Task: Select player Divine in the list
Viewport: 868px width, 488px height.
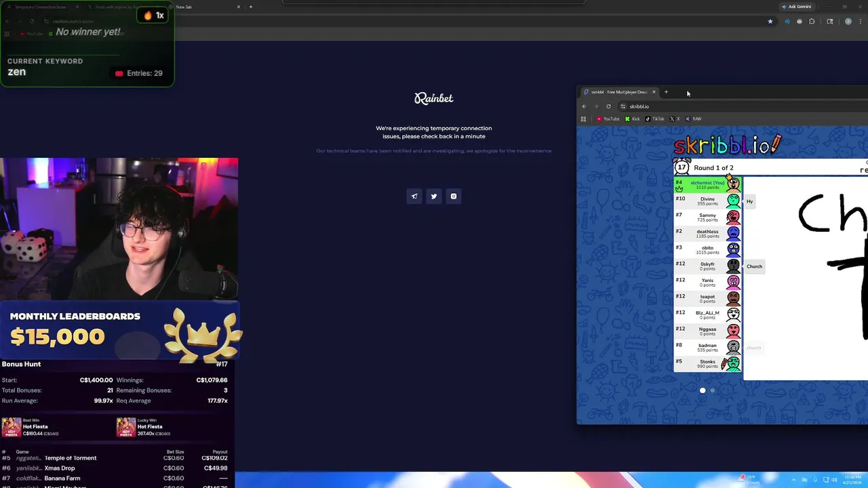Action: click(x=707, y=201)
